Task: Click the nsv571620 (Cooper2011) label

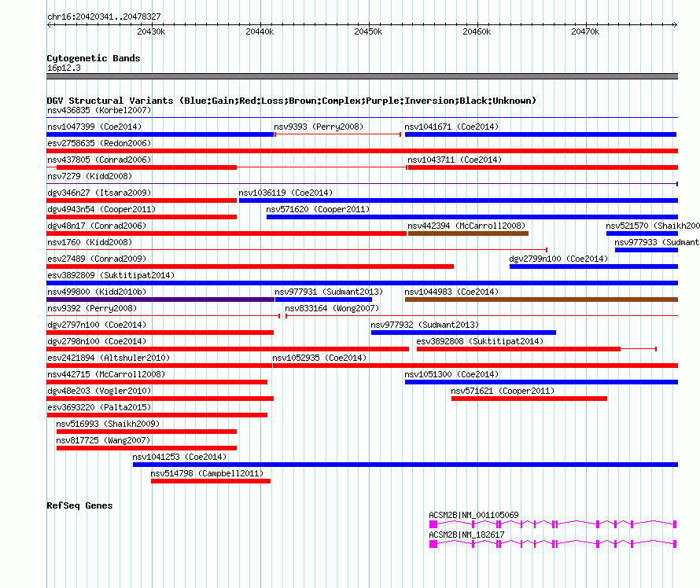Action: point(318,209)
